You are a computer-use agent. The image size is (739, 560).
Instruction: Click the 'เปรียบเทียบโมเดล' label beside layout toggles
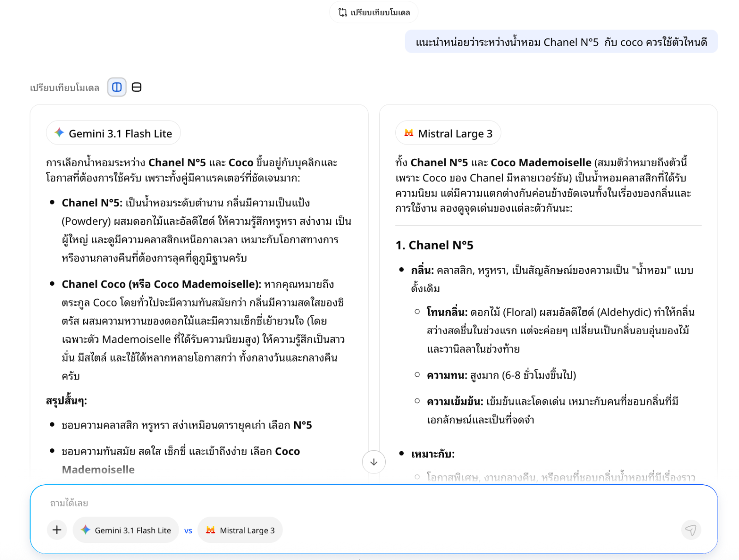[65, 88]
